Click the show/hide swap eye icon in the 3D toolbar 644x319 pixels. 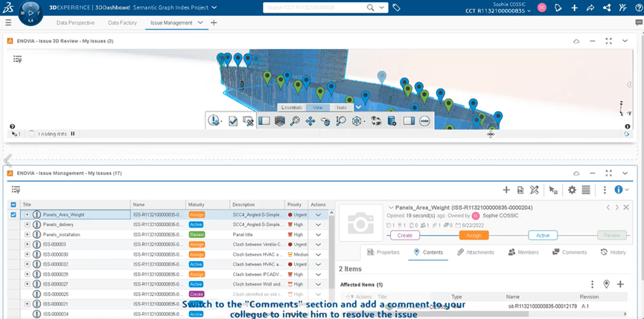(376, 121)
